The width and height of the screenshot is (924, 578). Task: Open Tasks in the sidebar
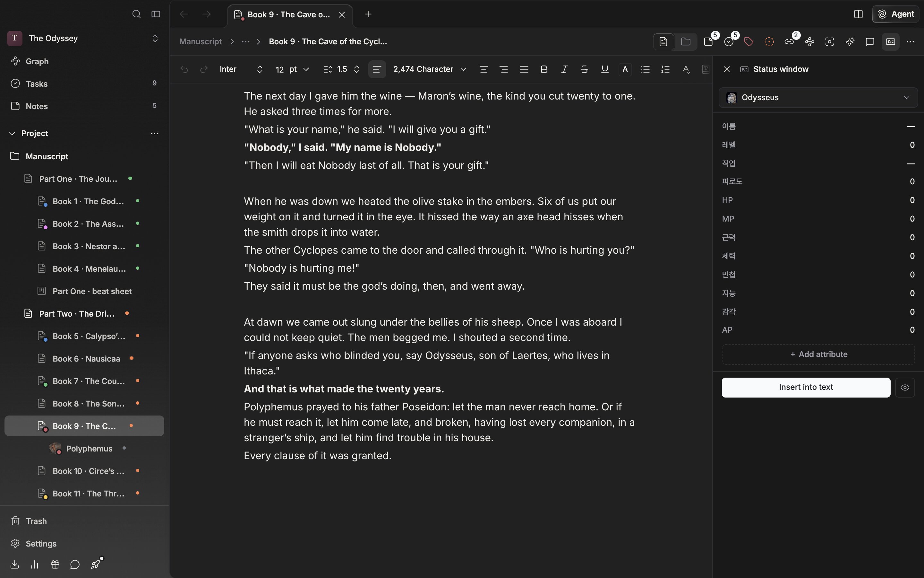(84, 84)
